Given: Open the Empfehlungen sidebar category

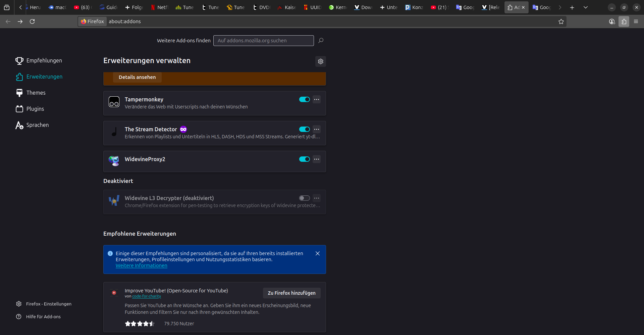Looking at the screenshot, I should coord(39,60).
